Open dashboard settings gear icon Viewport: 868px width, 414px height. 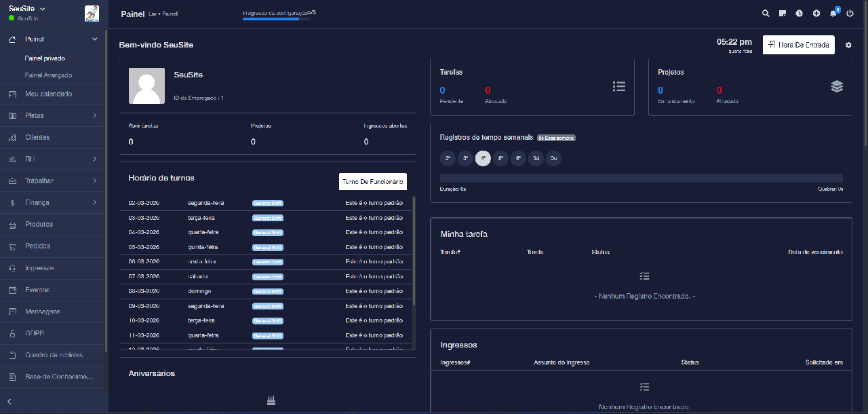848,45
